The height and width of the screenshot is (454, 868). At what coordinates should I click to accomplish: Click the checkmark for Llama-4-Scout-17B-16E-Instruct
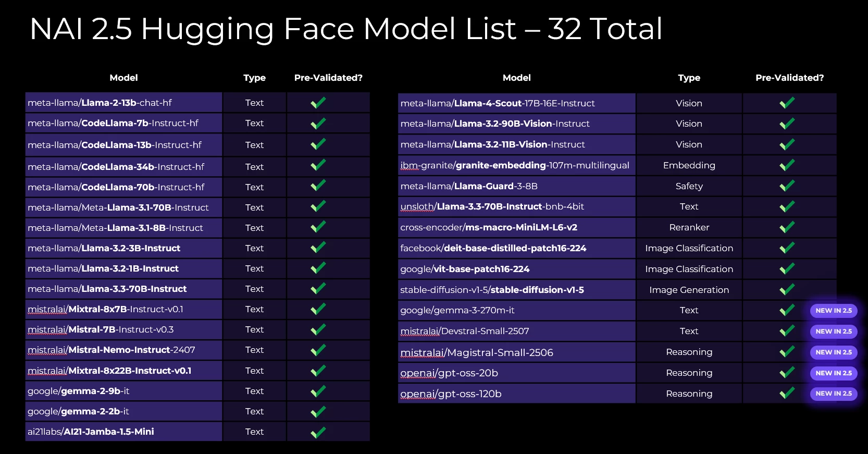pyautogui.click(x=787, y=103)
